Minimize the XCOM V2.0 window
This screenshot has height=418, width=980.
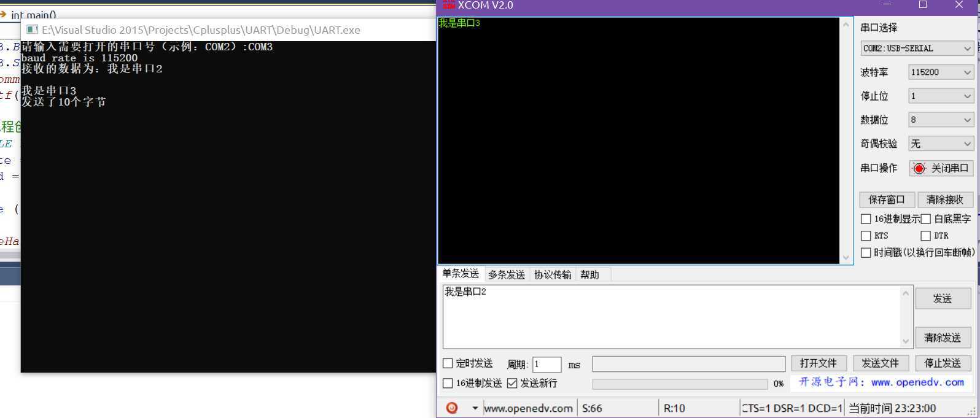(x=887, y=5)
